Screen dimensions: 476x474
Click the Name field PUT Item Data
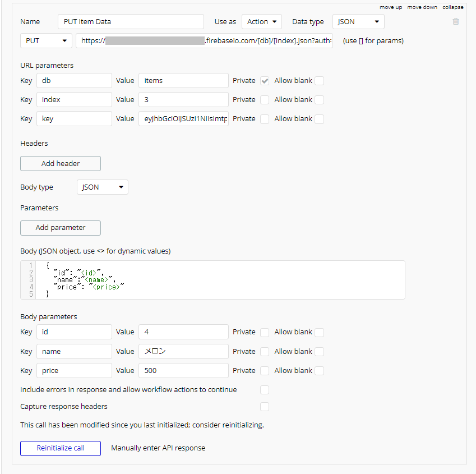pyautogui.click(x=131, y=22)
